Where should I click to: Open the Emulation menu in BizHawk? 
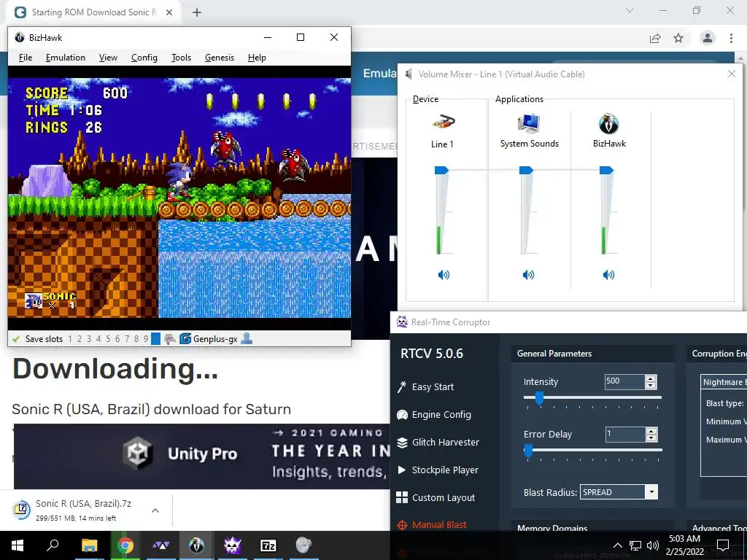tap(65, 58)
